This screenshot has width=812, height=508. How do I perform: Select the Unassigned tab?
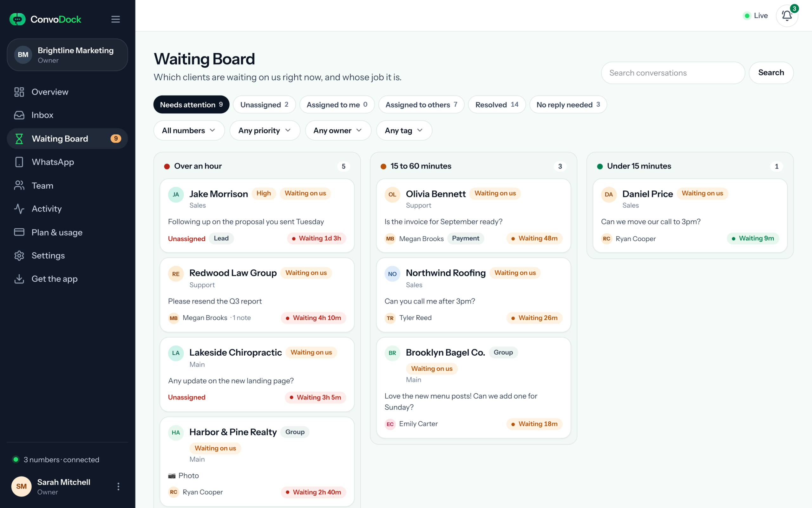265,104
